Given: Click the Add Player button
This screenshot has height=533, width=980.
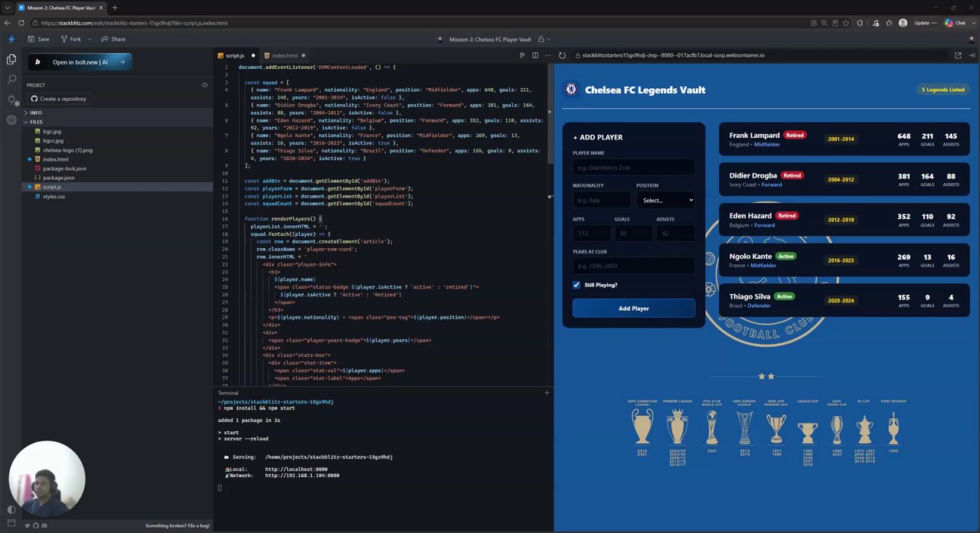Looking at the screenshot, I should tap(633, 308).
